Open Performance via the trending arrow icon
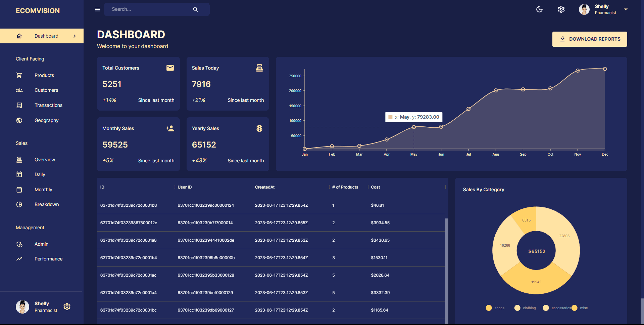Image resolution: width=644 pixels, height=325 pixels. 19,259
